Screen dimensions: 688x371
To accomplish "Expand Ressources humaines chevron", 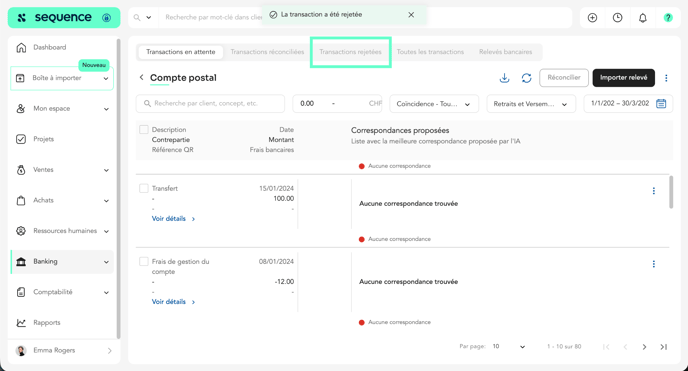I will point(106,231).
